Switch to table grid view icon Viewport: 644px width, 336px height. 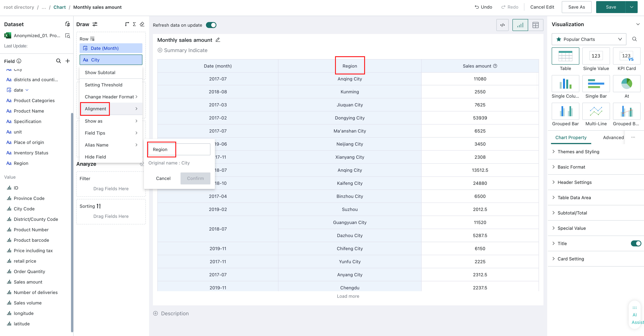pyautogui.click(x=535, y=25)
